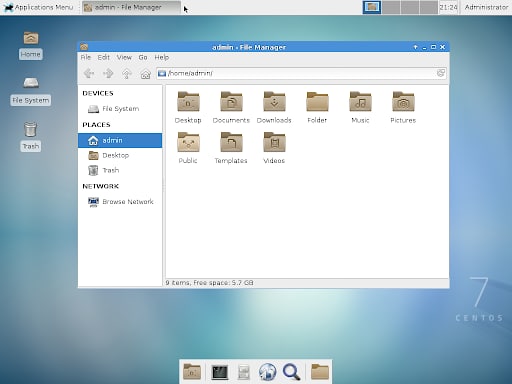The height and width of the screenshot is (384, 512).
Task: Reload the folder via location bar icon
Action: 441,73
